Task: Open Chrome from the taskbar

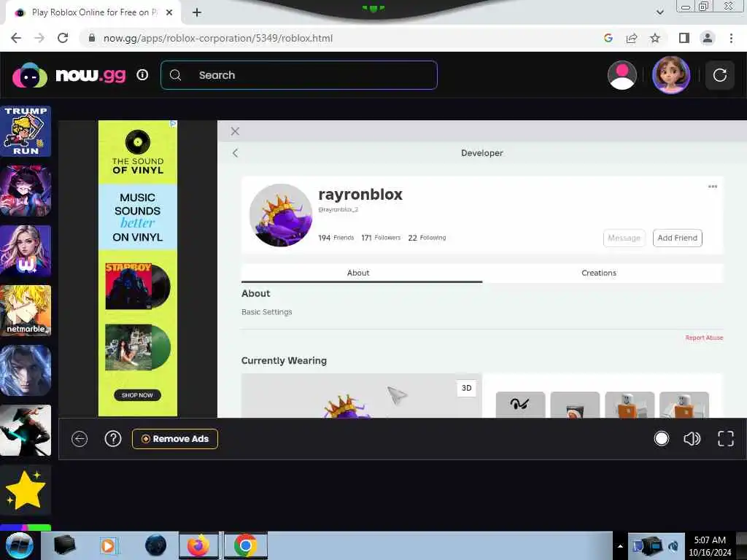Action: coord(245,545)
